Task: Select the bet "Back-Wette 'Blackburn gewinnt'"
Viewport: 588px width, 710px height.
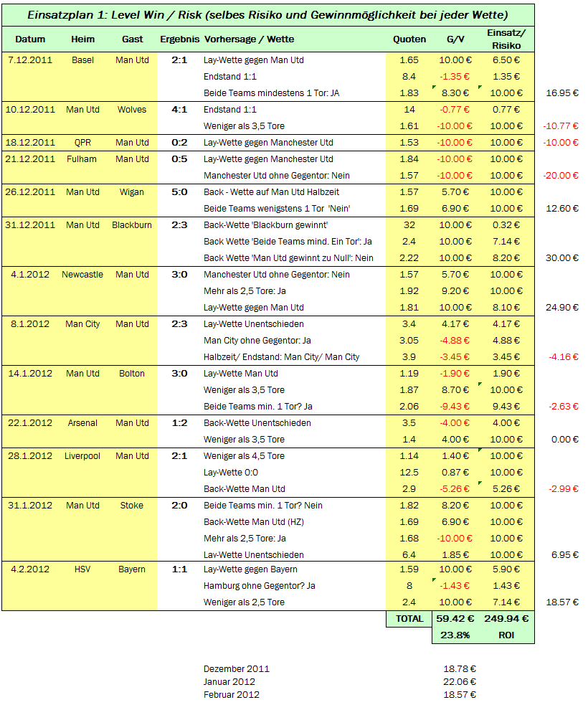Action: pyautogui.click(x=266, y=225)
